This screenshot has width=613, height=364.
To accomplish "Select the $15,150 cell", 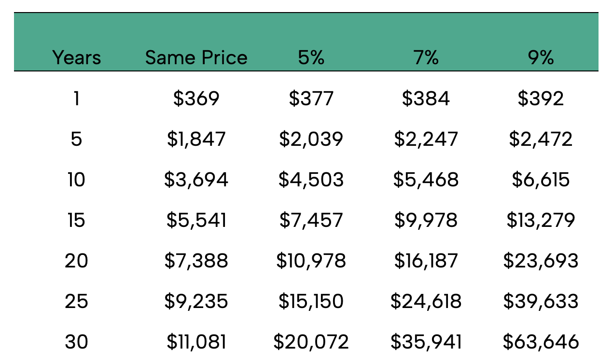I will pyautogui.click(x=311, y=301).
